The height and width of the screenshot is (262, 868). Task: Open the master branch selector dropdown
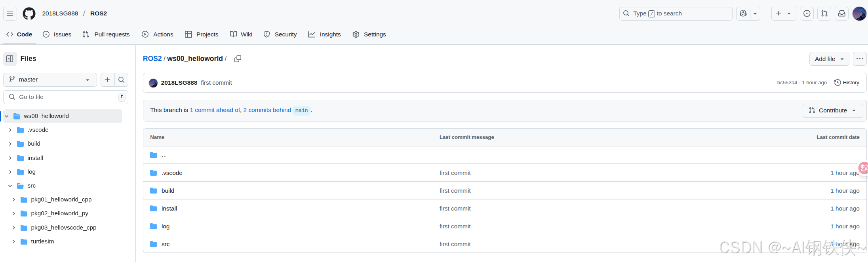pyautogui.click(x=50, y=80)
